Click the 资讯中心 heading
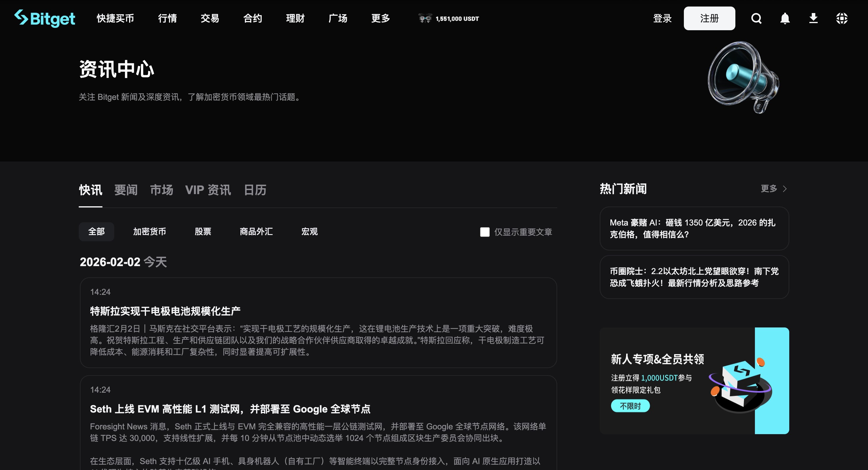This screenshot has height=470, width=868. pyautogui.click(x=117, y=69)
